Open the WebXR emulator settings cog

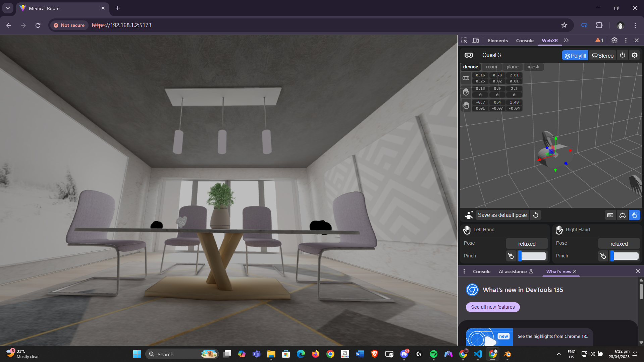(x=635, y=55)
